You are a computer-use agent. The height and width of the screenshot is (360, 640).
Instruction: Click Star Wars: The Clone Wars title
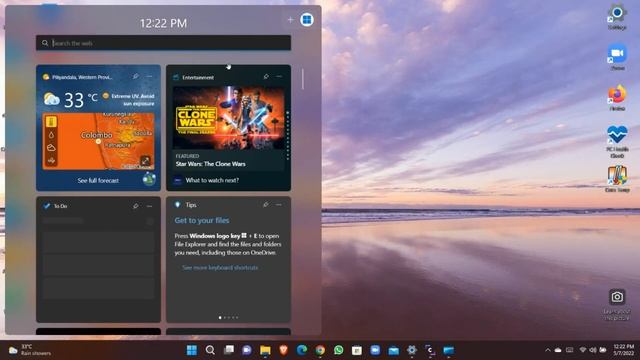211,164
